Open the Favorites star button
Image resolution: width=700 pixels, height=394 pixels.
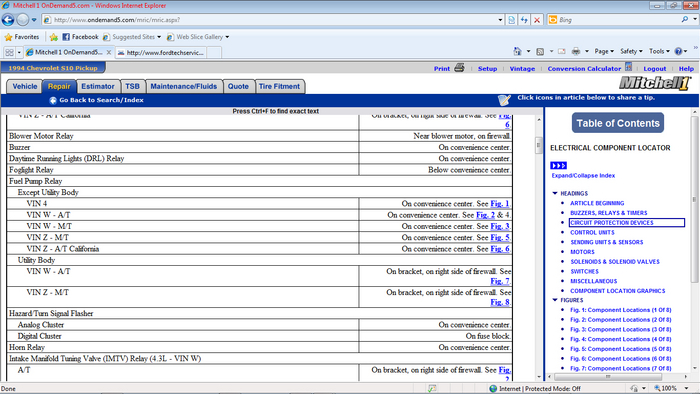click(x=21, y=37)
